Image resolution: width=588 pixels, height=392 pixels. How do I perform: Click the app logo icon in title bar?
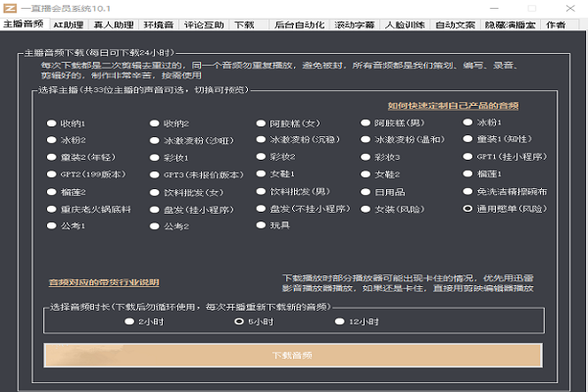(x=9, y=8)
